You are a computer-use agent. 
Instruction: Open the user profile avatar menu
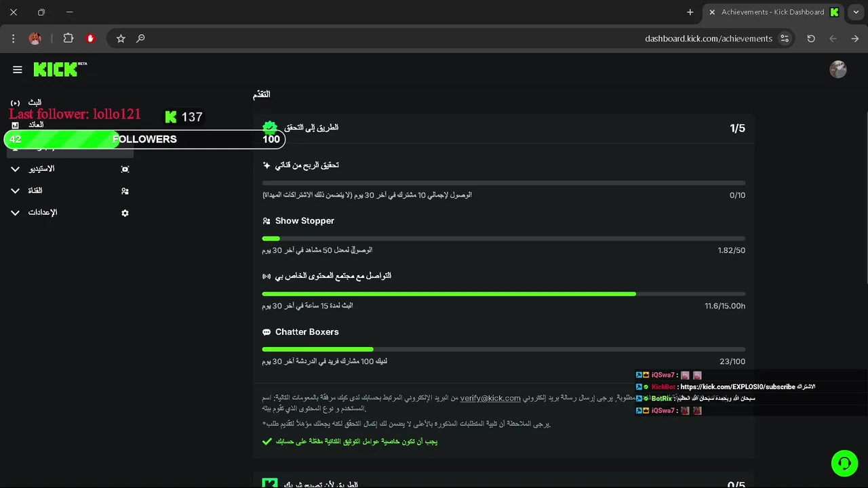[838, 69]
